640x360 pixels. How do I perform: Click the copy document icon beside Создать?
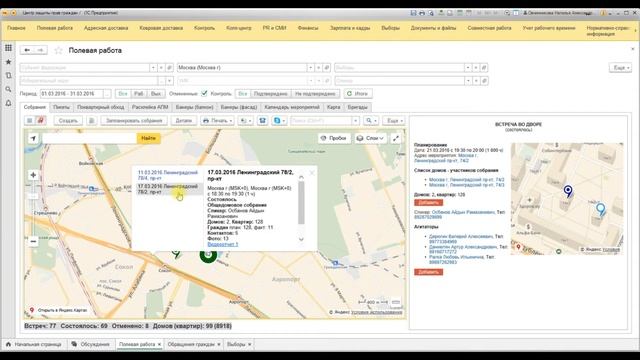[91, 121]
